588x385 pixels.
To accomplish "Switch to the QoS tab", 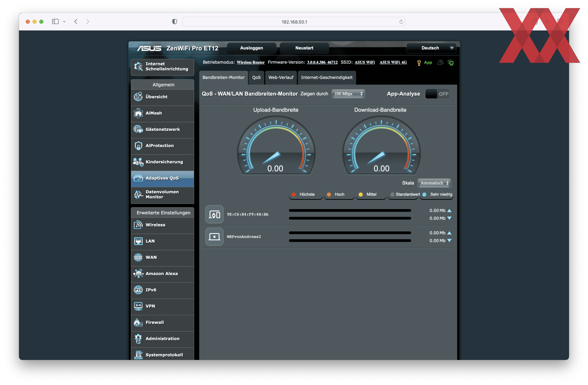I will [256, 78].
